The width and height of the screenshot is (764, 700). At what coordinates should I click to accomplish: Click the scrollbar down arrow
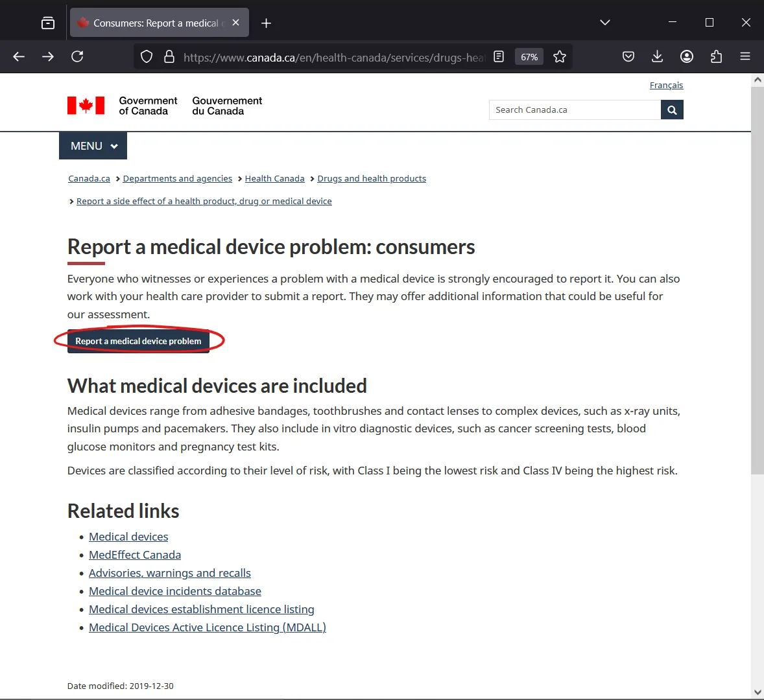[757, 692]
